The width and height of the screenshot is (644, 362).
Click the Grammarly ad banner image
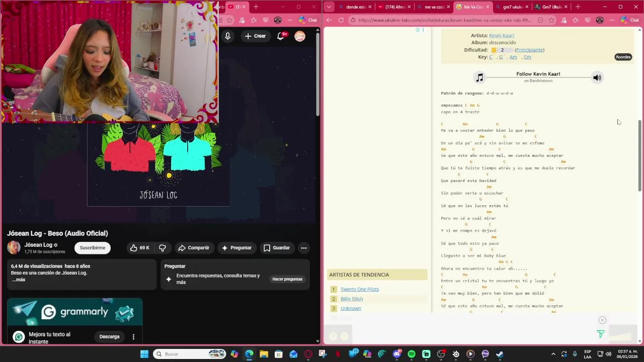click(75, 312)
